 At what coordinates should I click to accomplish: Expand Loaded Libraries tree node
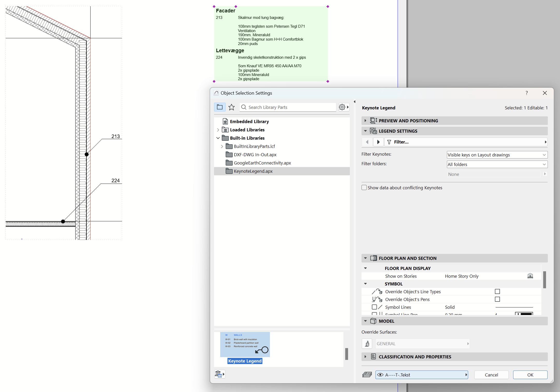[x=218, y=130]
